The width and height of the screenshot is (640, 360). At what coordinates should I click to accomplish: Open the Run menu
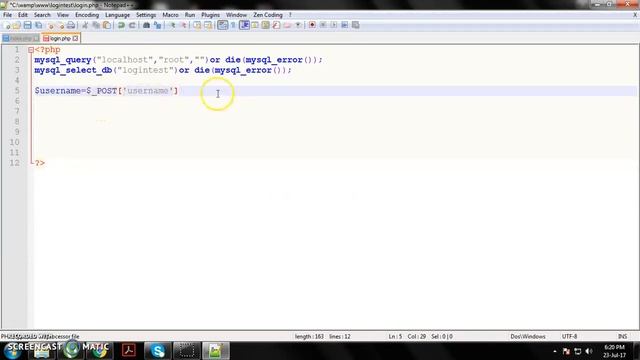click(x=190, y=15)
